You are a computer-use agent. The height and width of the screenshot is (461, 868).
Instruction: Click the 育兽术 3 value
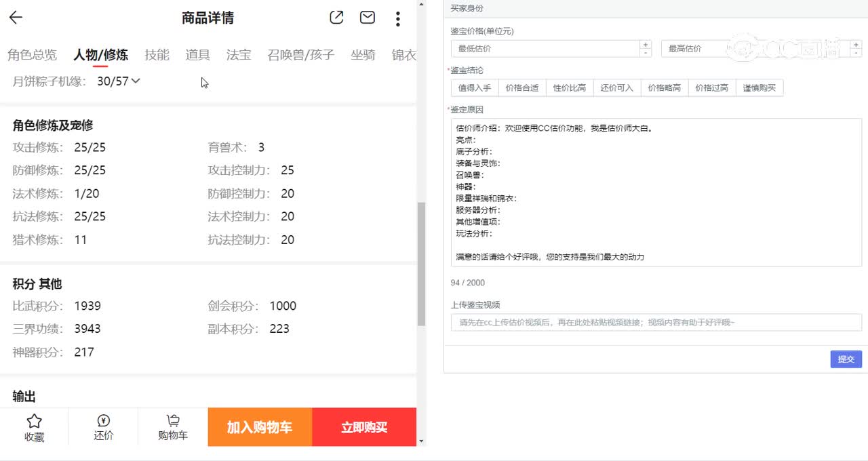tap(262, 147)
